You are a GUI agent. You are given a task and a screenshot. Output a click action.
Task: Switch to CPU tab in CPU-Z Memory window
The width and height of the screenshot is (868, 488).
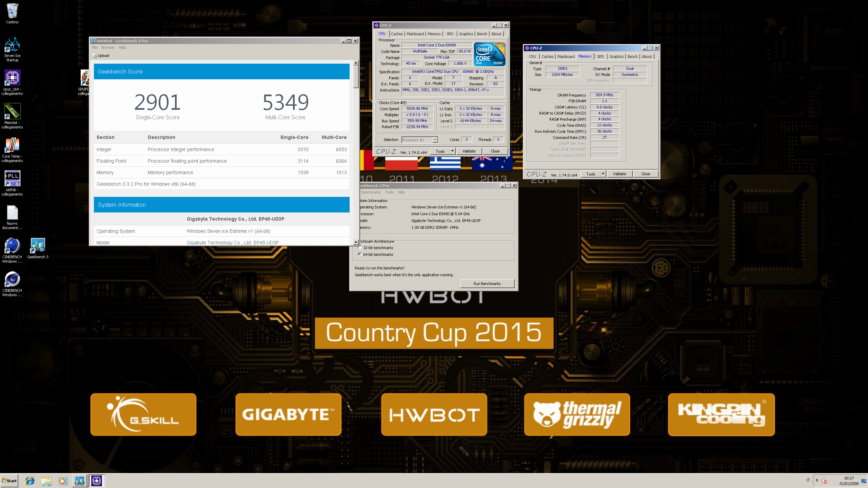pos(532,57)
